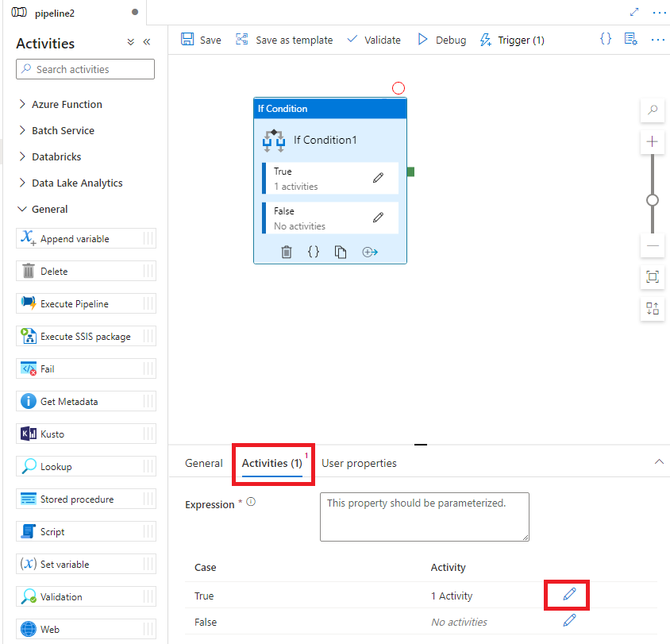Open tab bar more options ellipsis
670x644 pixels.
coord(660,13)
